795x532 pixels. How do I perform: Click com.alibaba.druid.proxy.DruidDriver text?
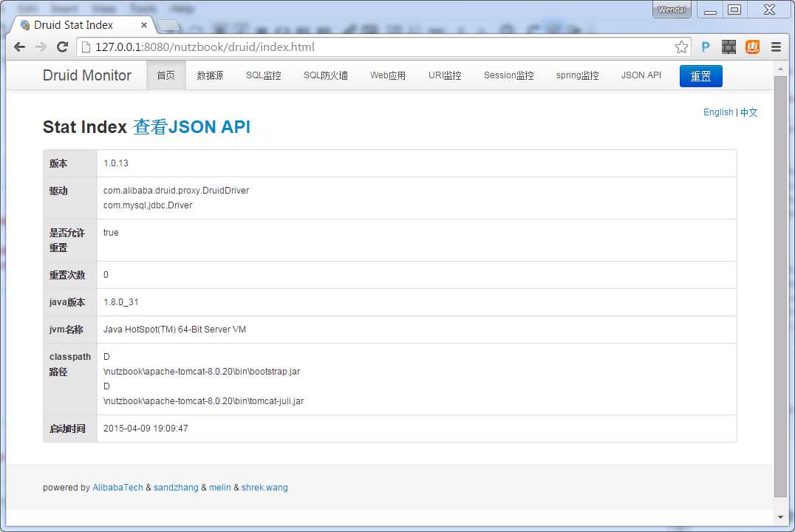click(177, 191)
